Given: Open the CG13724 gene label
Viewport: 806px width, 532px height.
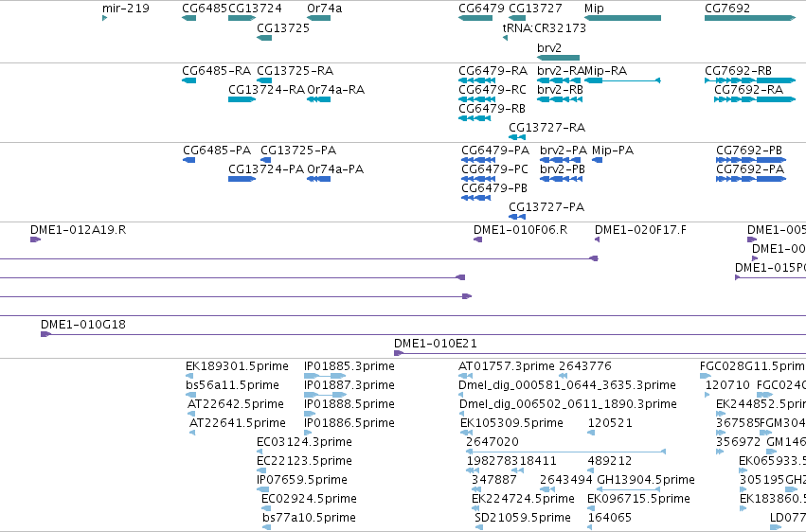Looking at the screenshot, I should click(x=255, y=9).
